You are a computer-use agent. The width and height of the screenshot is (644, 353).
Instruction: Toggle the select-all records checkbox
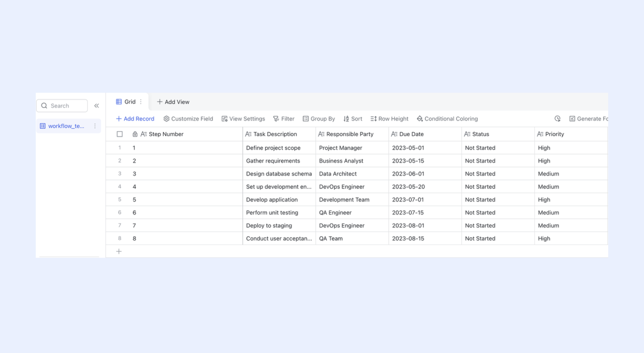pos(120,134)
